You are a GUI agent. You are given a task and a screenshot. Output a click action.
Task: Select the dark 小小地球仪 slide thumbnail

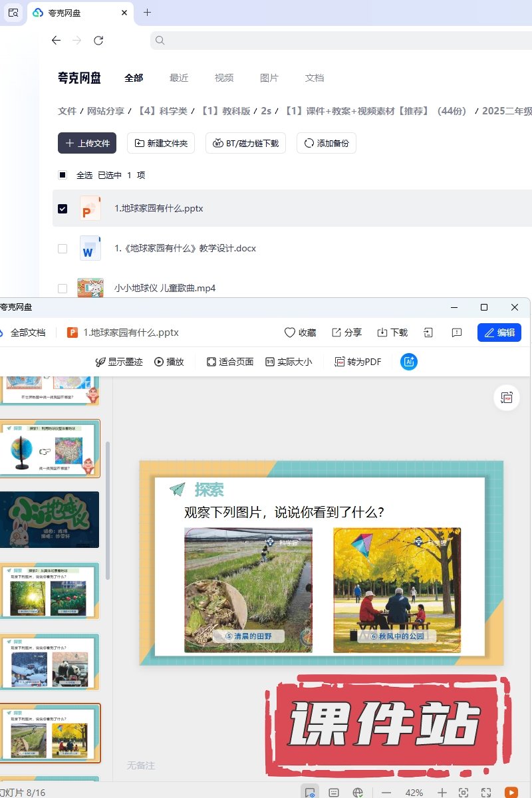pyautogui.click(x=50, y=520)
